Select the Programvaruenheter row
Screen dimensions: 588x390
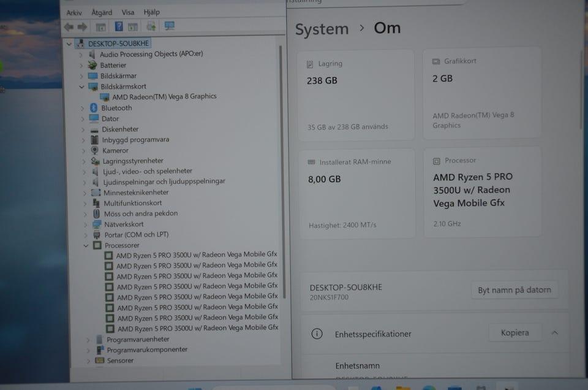[x=138, y=340]
